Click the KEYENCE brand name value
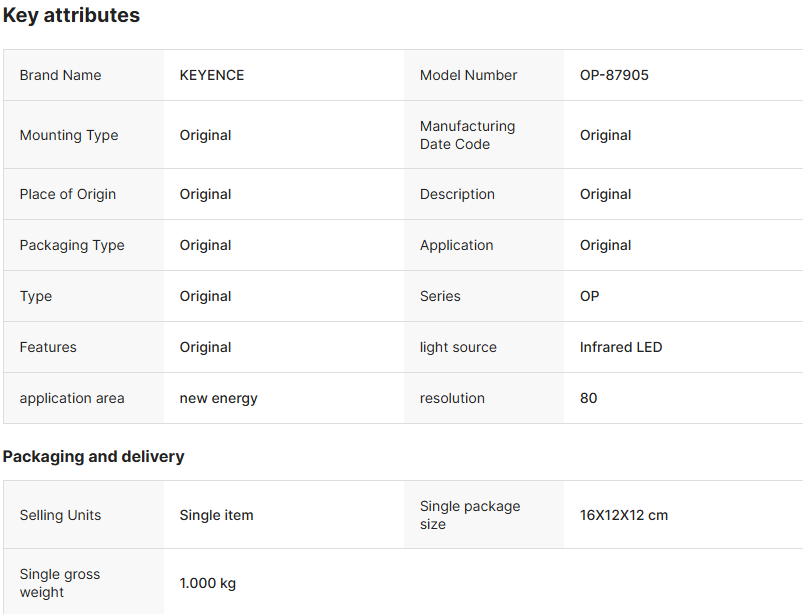803x614 pixels. [212, 75]
